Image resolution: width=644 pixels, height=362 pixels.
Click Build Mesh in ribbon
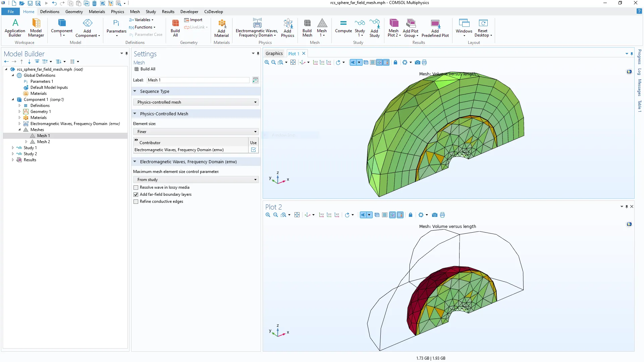307,23
